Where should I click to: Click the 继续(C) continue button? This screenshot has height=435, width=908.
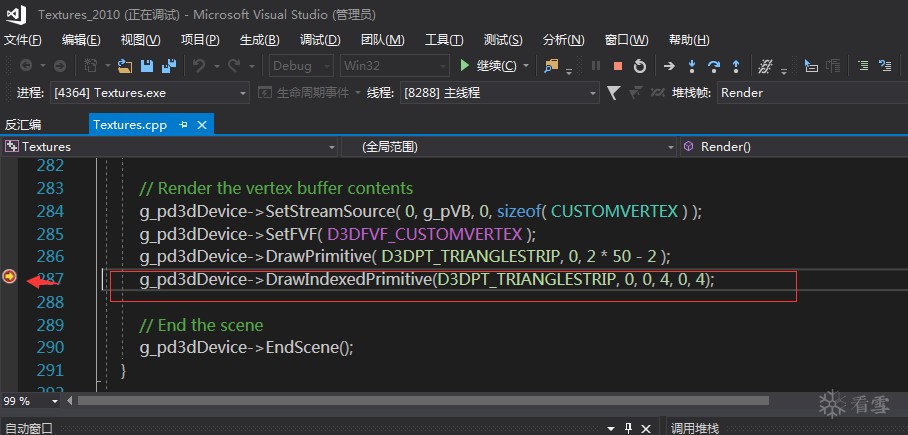tap(489, 66)
